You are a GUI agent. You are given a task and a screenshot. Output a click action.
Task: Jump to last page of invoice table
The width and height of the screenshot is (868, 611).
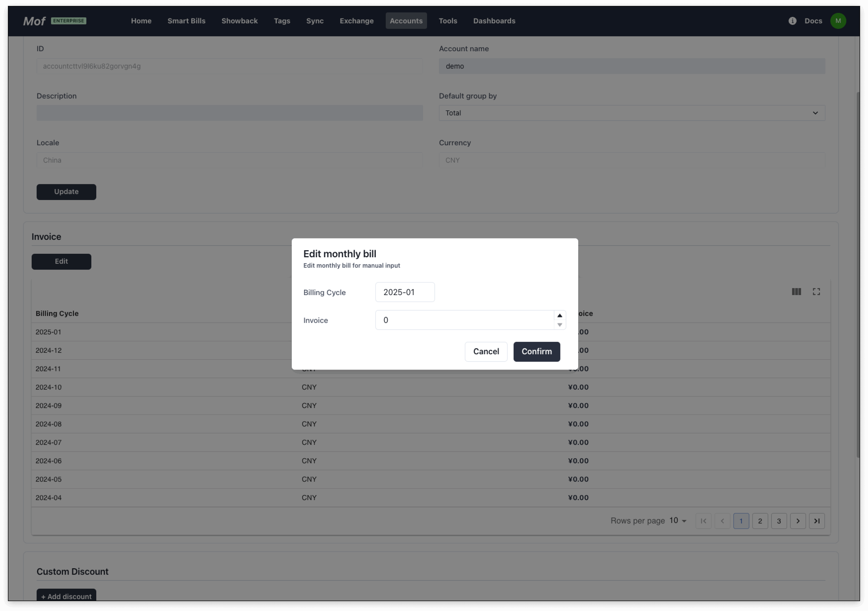click(817, 521)
